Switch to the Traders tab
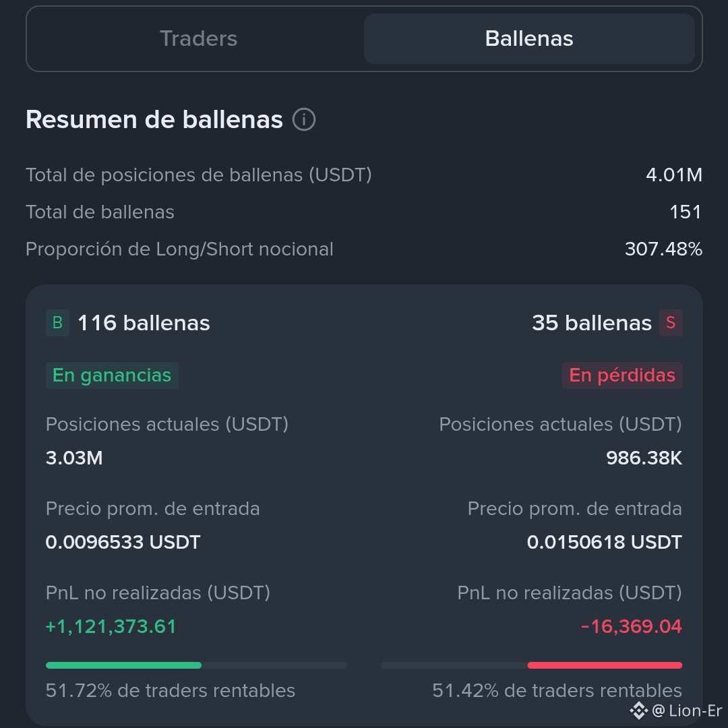 click(198, 38)
